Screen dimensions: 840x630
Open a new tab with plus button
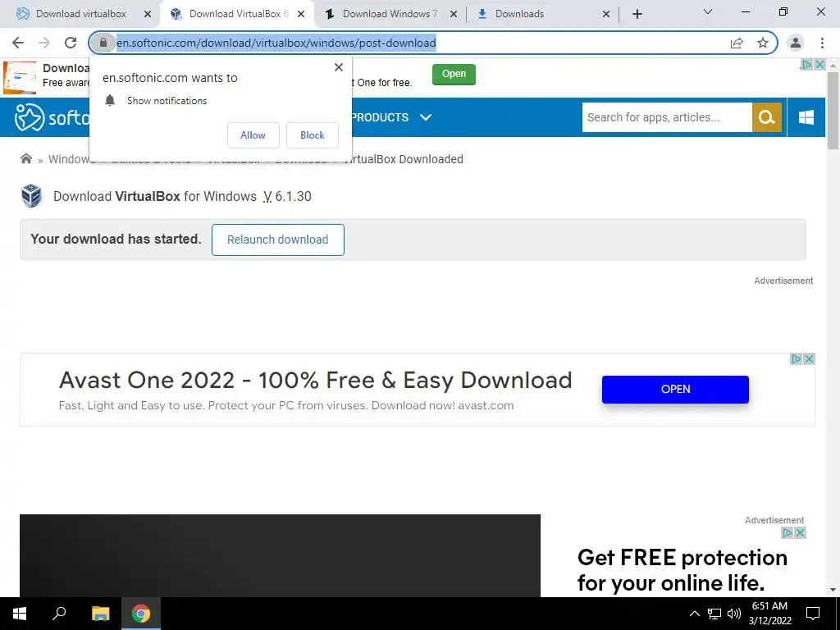[x=637, y=14]
